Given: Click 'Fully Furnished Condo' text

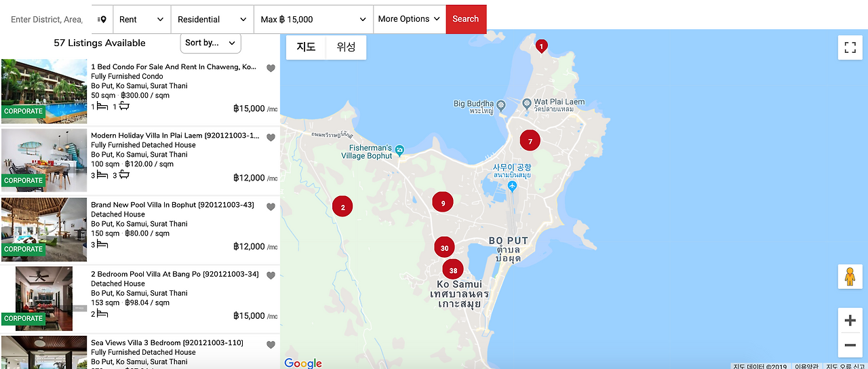Looking at the screenshot, I should (127, 77).
